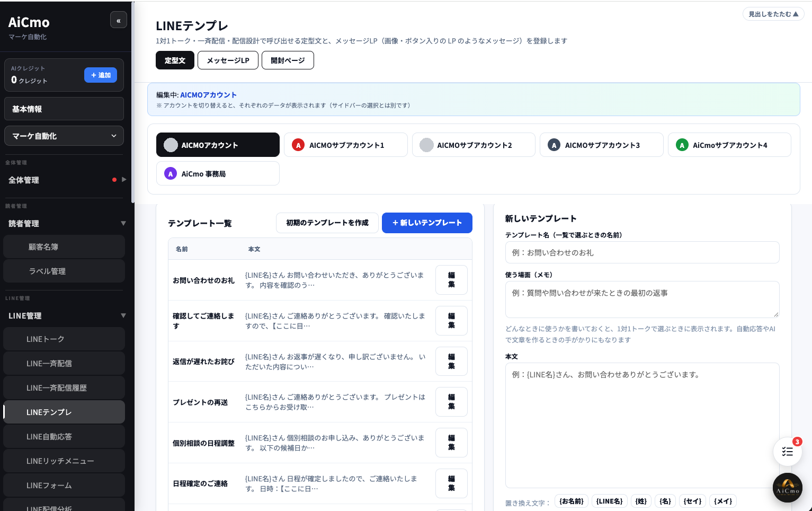This screenshot has width=812, height=511.
Task: Switch to the 定型文 tab
Action: pyautogui.click(x=175, y=60)
